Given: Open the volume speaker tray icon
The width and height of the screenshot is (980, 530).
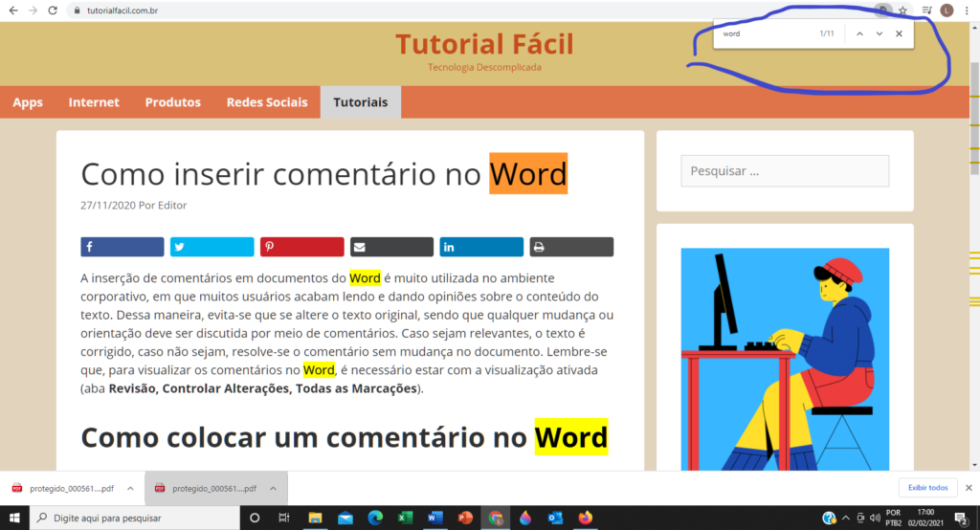Looking at the screenshot, I should pos(875,518).
